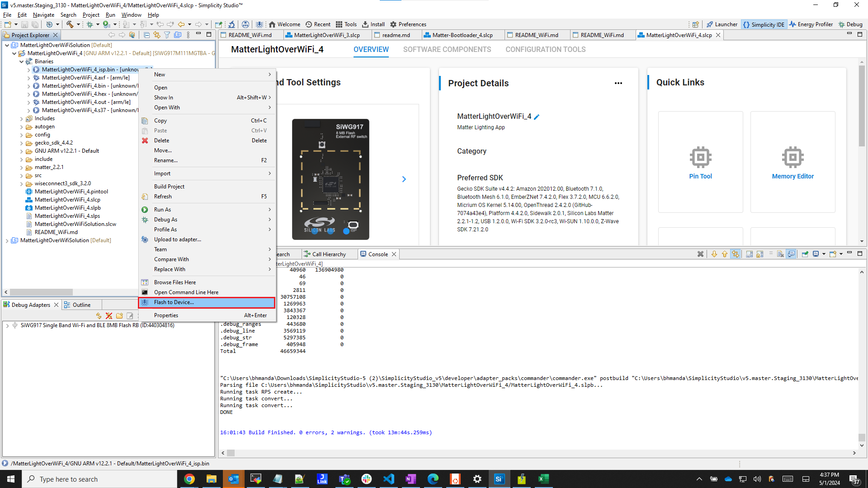Switch to SOFTWARE COMPONENTS tab

447,50
